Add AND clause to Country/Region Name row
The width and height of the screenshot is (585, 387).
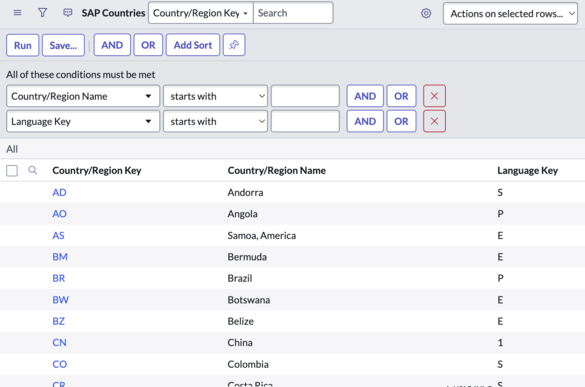pyautogui.click(x=365, y=96)
